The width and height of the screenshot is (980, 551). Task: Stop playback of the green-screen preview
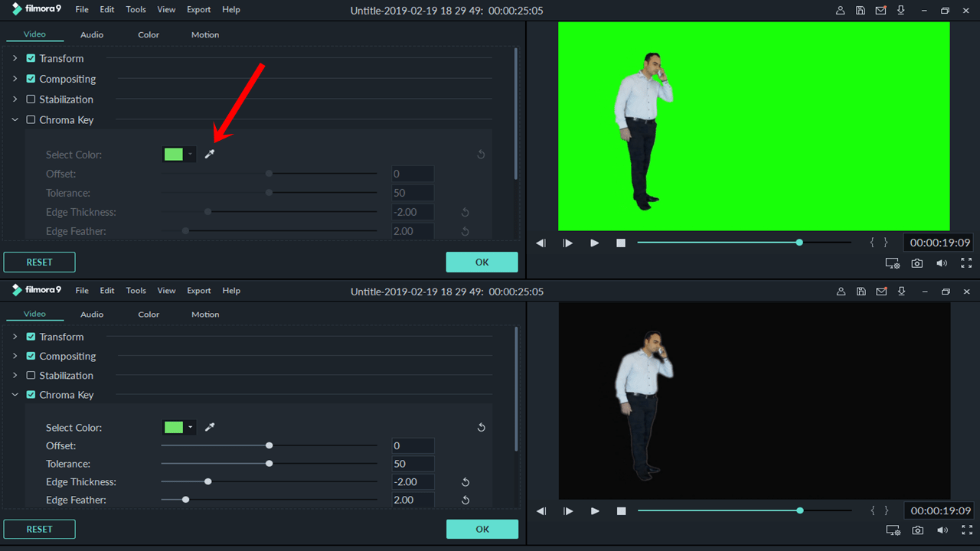(621, 243)
